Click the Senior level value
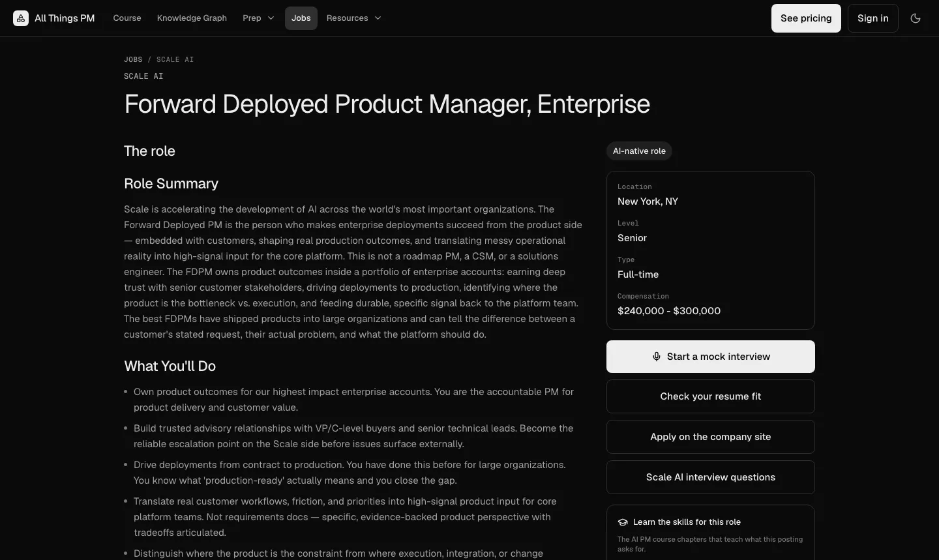Screen dimensions: 939x560 pyautogui.click(x=632, y=238)
